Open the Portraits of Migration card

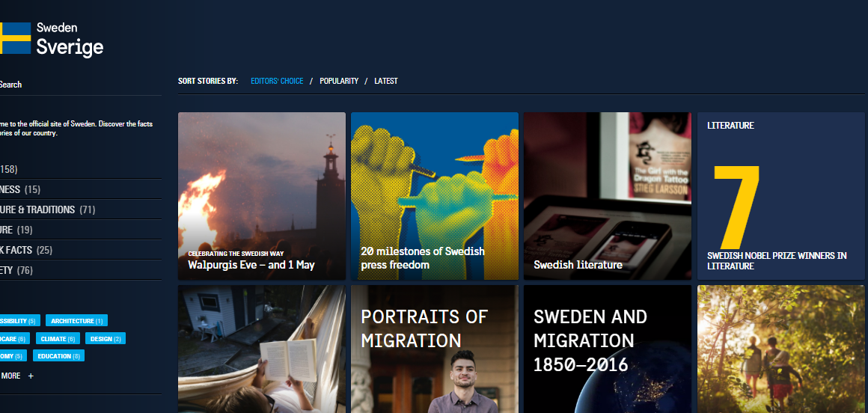click(x=435, y=349)
